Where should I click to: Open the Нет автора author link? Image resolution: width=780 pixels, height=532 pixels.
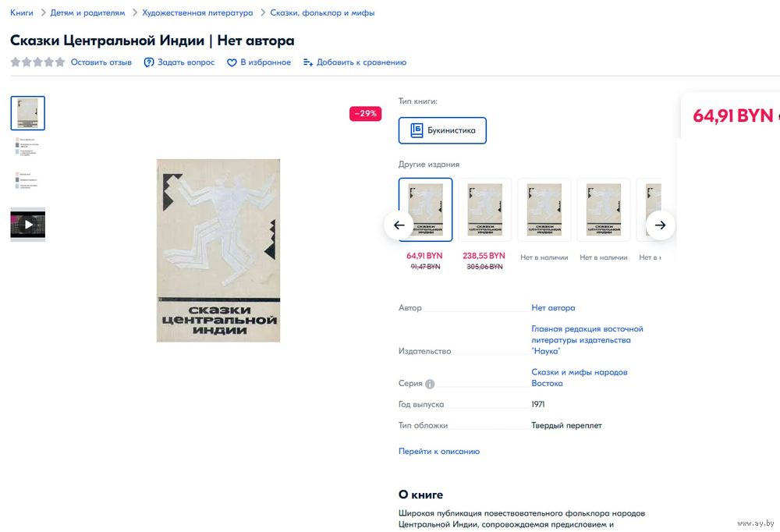pos(553,308)
